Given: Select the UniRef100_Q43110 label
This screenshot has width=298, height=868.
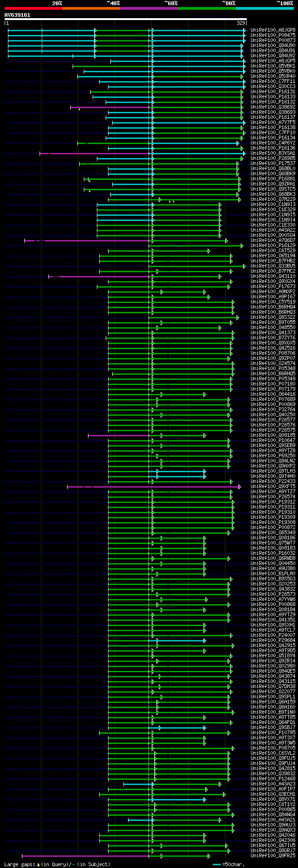Looking at the screenshot, I should pos(273,276).
